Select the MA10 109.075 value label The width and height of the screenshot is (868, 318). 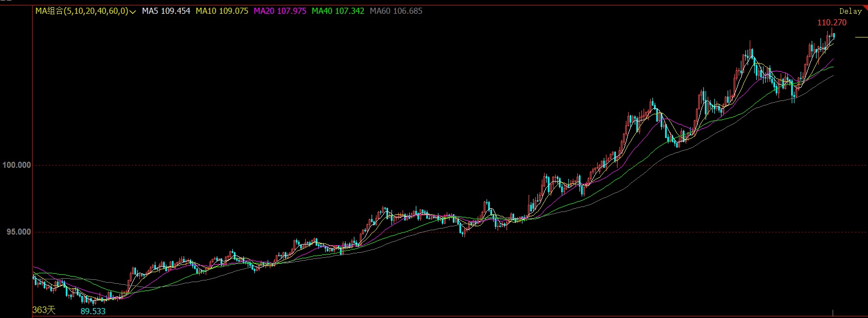point(222,11)
